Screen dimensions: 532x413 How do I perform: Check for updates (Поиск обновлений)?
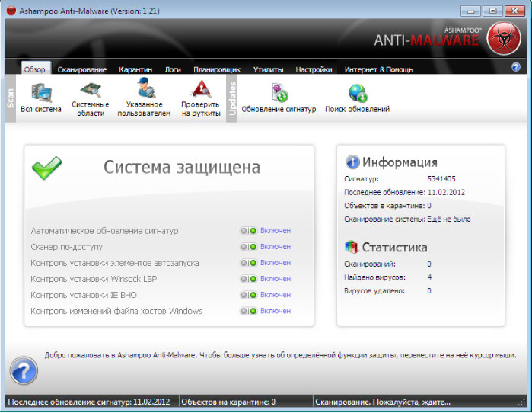[x=357, y=98]
